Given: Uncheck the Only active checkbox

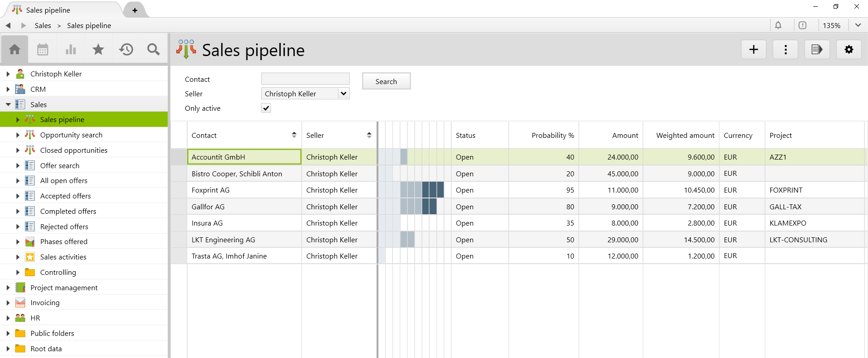Looking at the screenshot, I should click(x=266, y=108).
